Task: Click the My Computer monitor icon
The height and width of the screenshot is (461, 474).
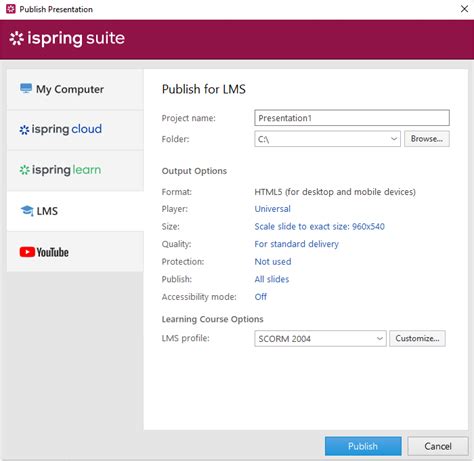Action: click(x=26, y=89)
